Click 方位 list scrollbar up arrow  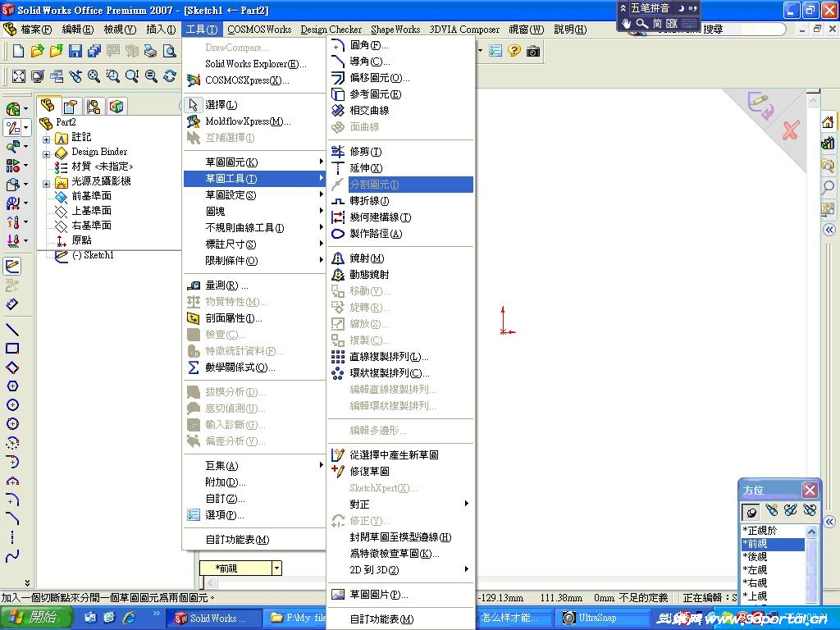coord(811,532)
